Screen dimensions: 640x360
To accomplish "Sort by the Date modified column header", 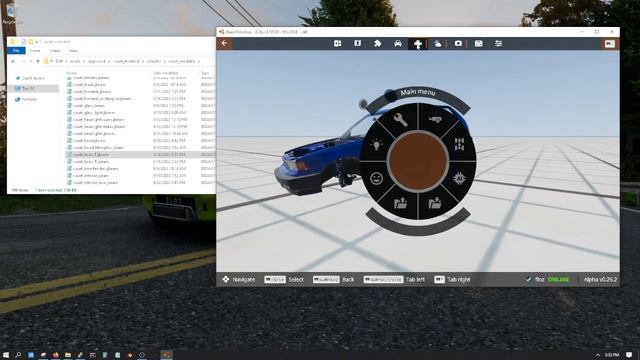I will point(165,73).
